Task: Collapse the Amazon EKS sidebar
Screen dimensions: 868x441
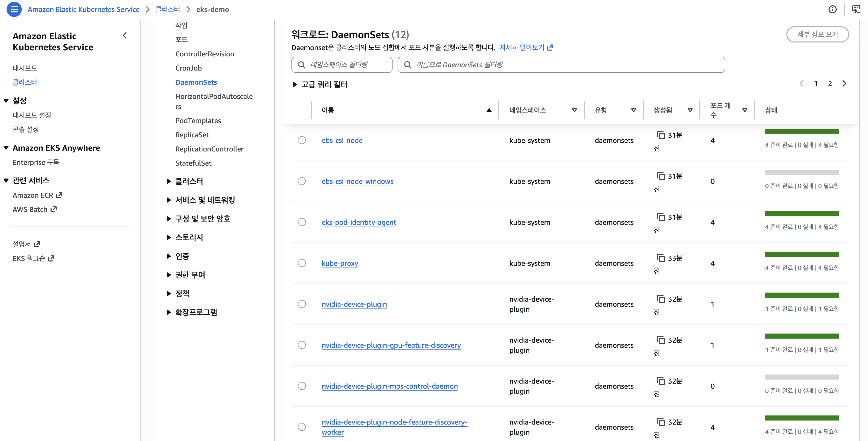Action: (125, 35)
